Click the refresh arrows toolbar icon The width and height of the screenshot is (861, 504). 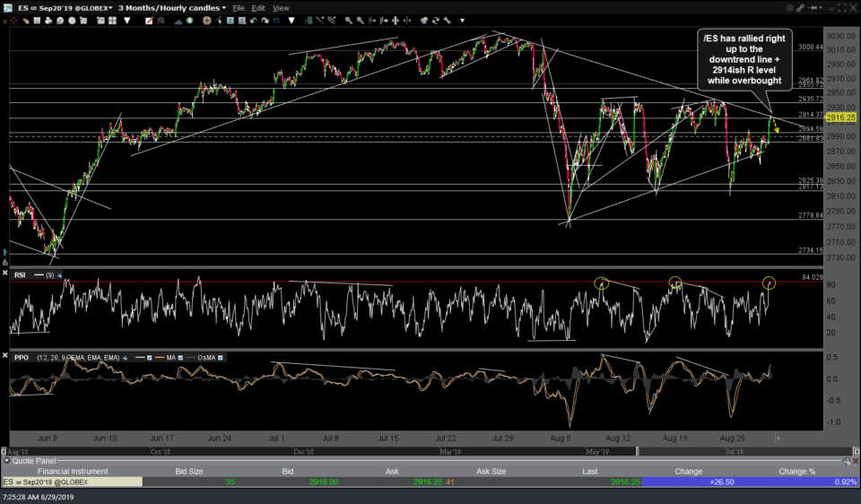coord(436,21)
